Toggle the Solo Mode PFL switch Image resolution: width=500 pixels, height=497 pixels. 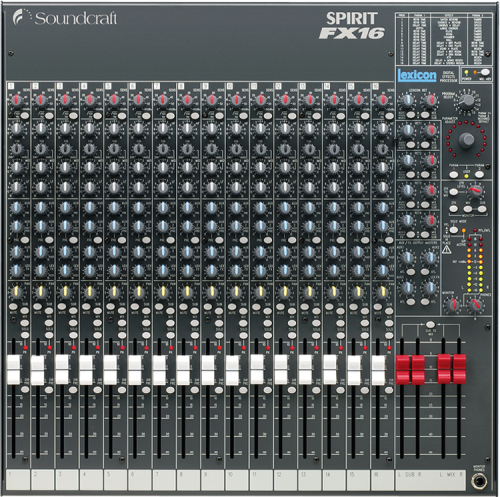453,230
